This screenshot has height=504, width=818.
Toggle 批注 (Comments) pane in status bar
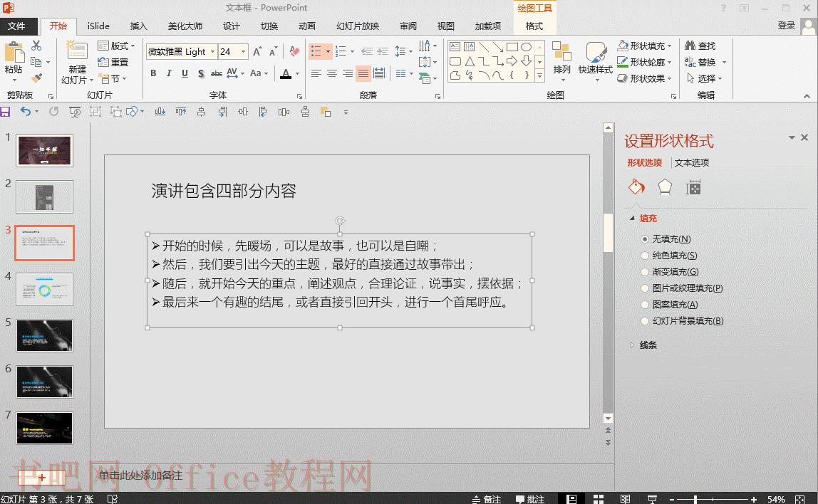click(x=530, y=499)
